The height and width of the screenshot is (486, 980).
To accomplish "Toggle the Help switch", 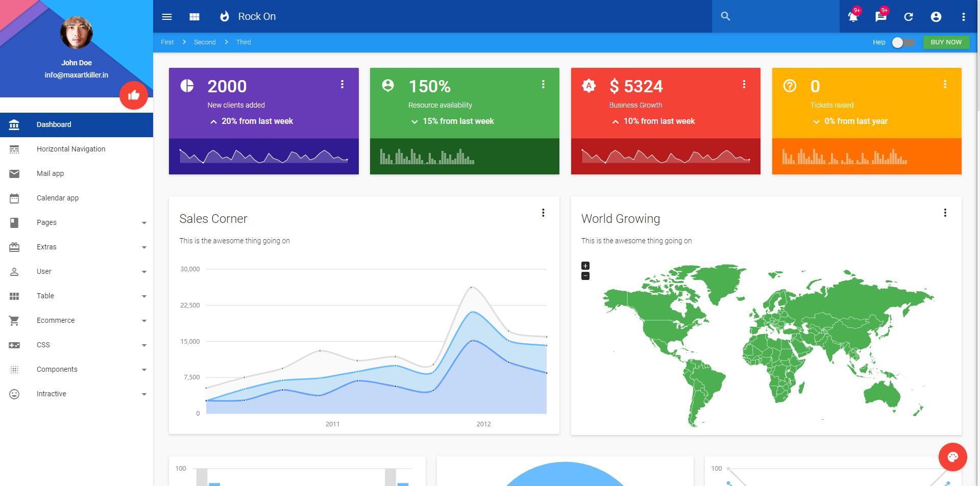I will (903, 42).
